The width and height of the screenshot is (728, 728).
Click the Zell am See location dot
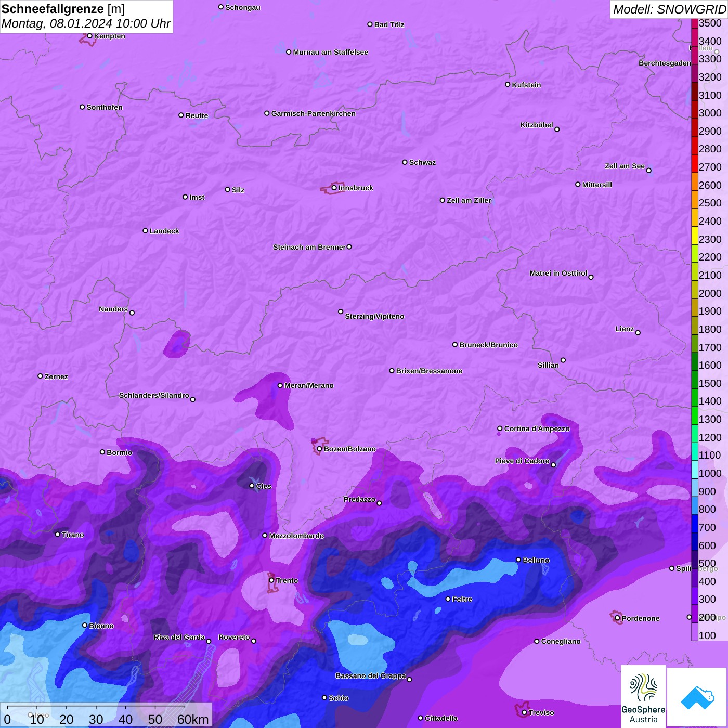(648, 170)
